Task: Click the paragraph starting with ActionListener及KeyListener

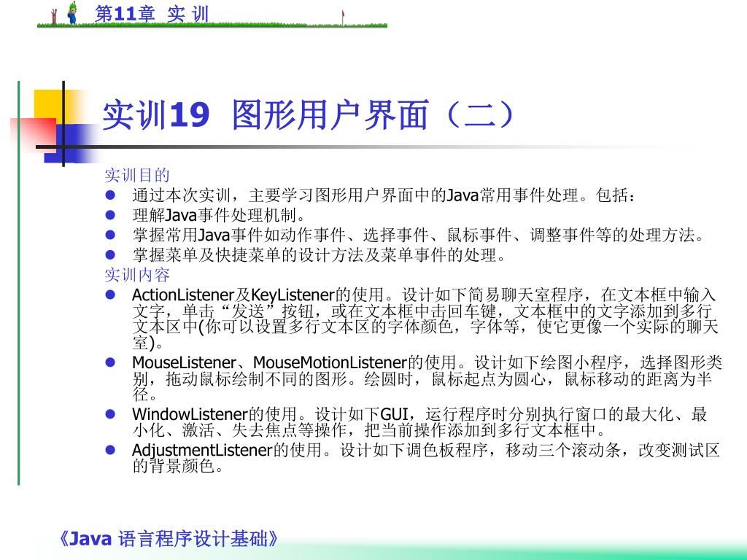Action: 425,319
